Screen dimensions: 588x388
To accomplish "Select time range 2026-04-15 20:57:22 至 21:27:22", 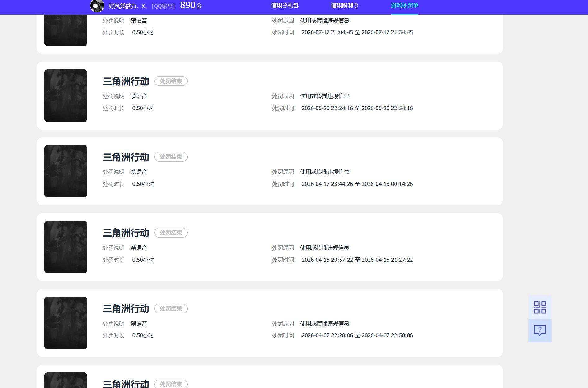I will click(x=357, y=260).
